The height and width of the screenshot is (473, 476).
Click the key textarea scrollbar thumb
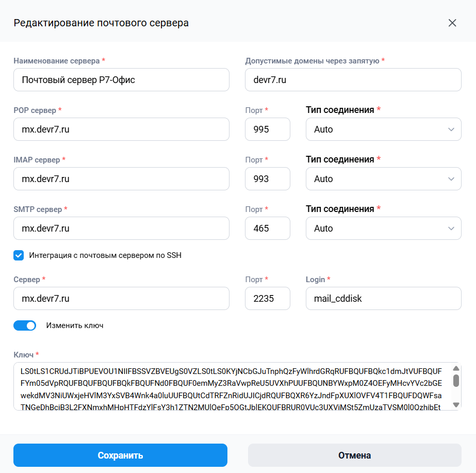[456, 380]
